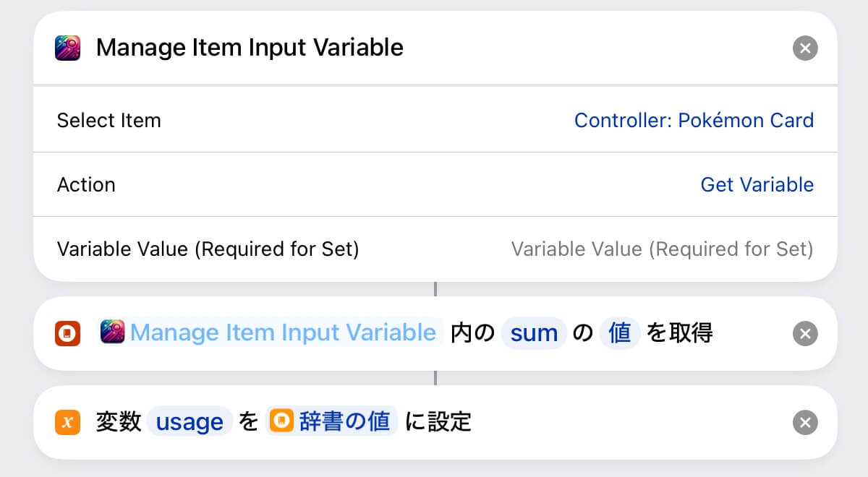Delete the dictionary value 取得 action

tap(805, 334)
